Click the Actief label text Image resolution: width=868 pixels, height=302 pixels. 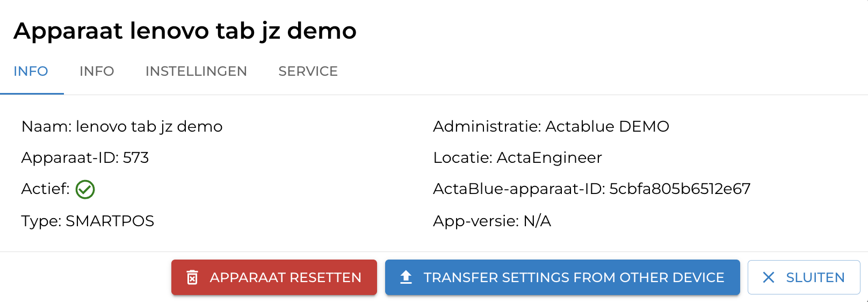(x=45, y=189)
